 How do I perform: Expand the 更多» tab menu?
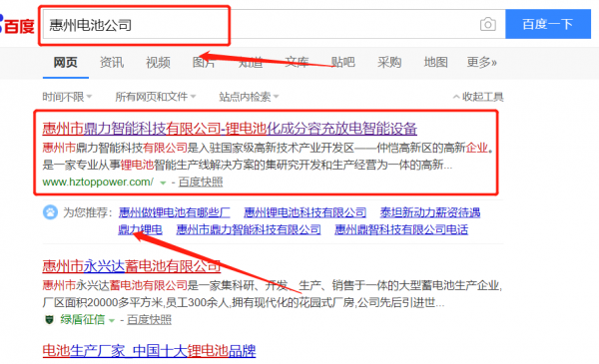pos(481,62)
